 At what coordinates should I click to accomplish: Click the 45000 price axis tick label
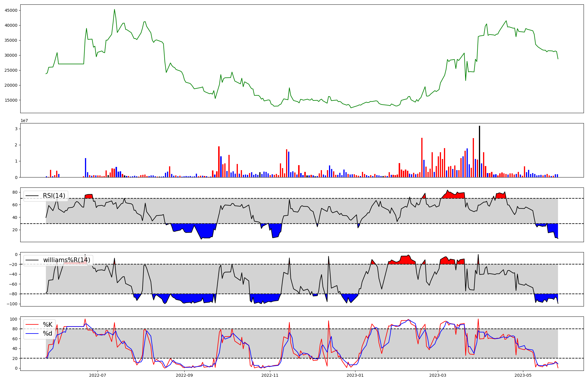click(11, 11)
